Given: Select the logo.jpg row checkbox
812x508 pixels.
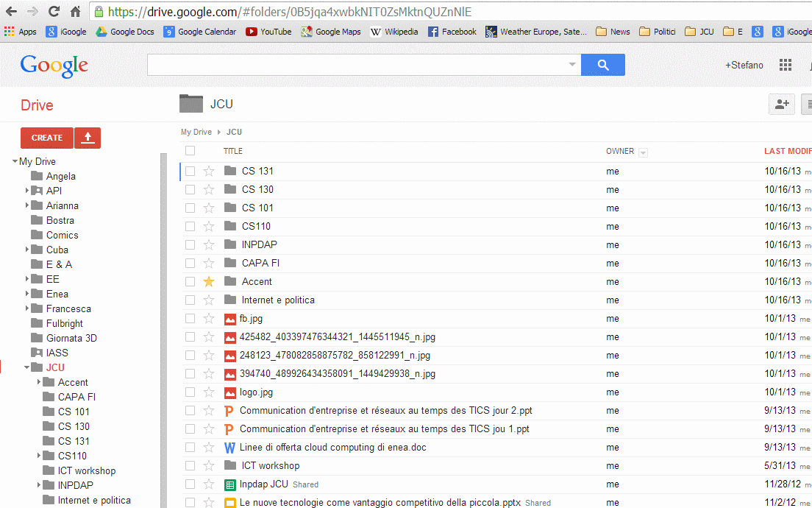Looking at the screenshot, I should coord(190,392).
